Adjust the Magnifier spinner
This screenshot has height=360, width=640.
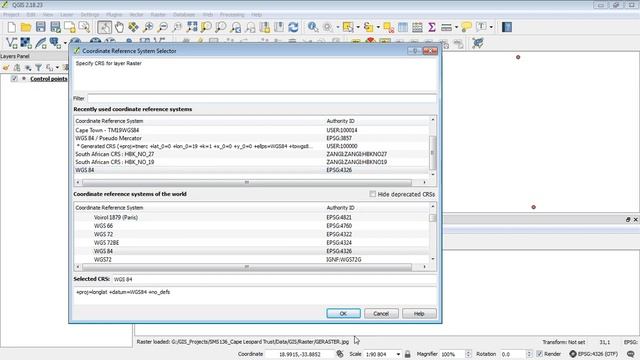coord(468,354)
